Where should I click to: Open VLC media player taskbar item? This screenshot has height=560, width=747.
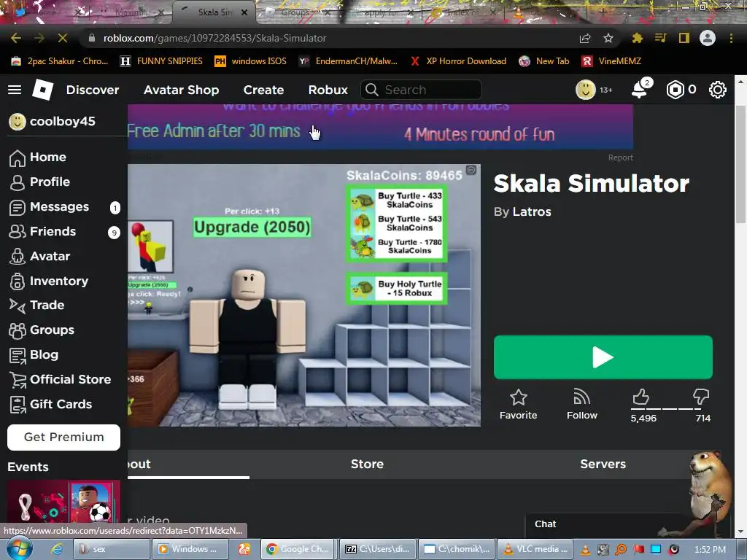tap(534, 549)
